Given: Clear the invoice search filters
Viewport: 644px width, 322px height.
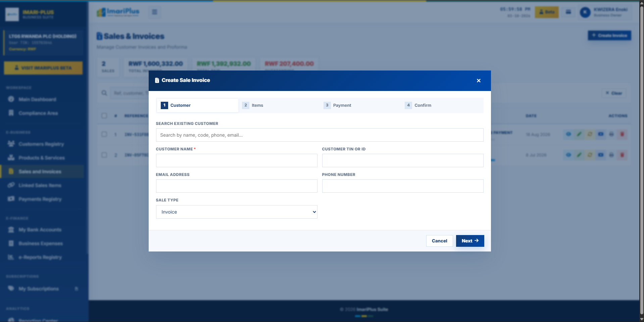Looking at the screenshot, I should point(614,93).
